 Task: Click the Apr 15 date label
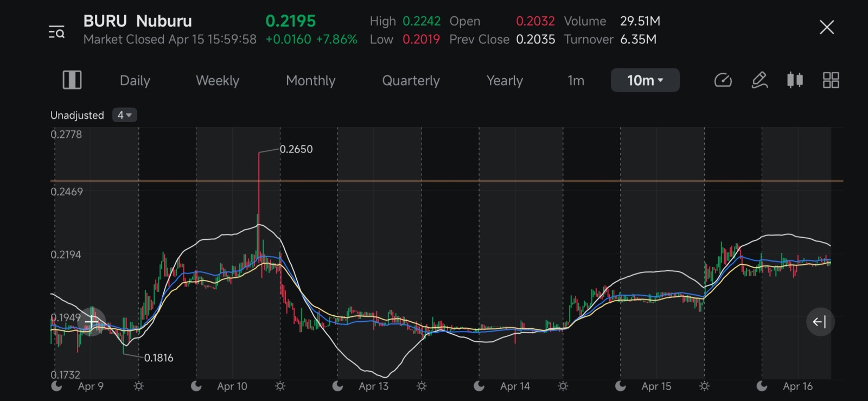[656, 386]
